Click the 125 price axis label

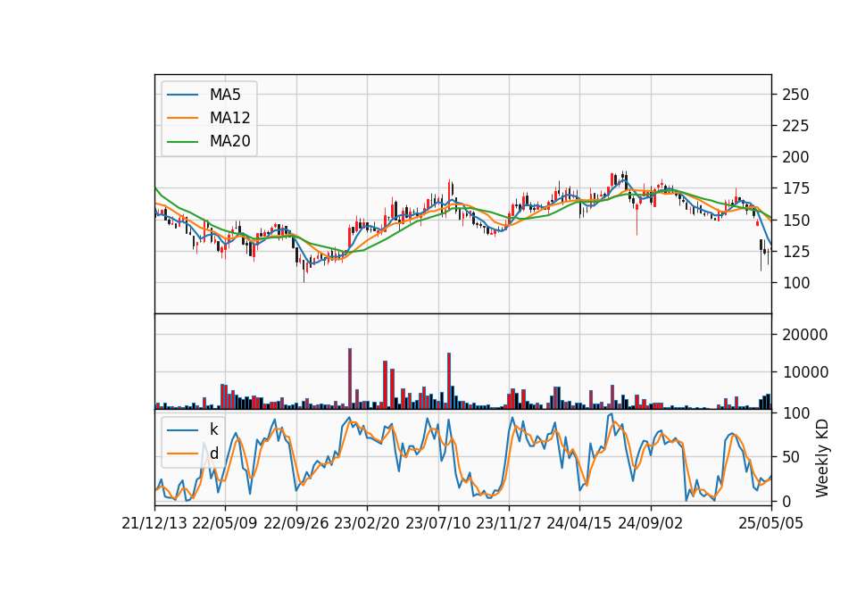pyautogui.click(x=795, y=252)
